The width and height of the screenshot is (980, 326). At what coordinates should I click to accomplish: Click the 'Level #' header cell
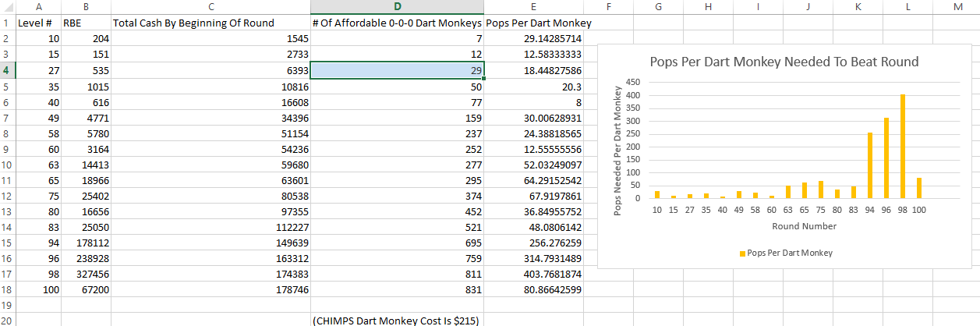39,23
